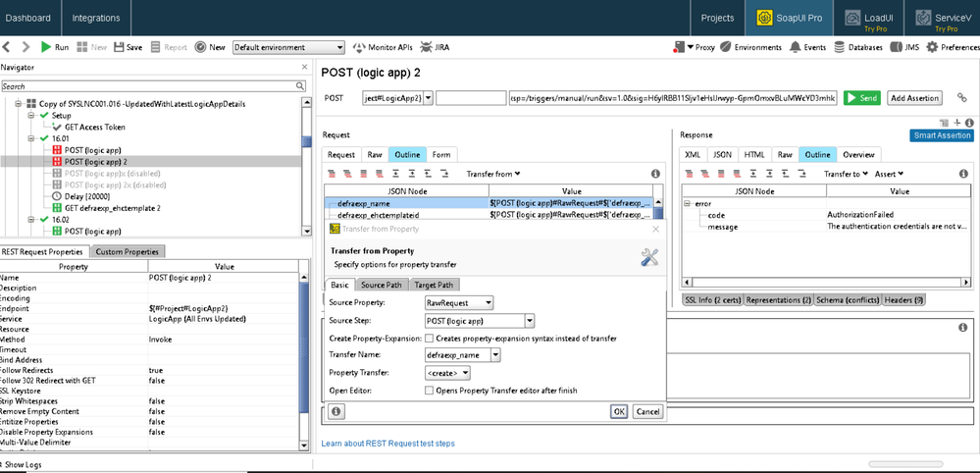Viewport: 980px width, 473px height.
Task: Click the Events bell icon
Action: point(795,47)
